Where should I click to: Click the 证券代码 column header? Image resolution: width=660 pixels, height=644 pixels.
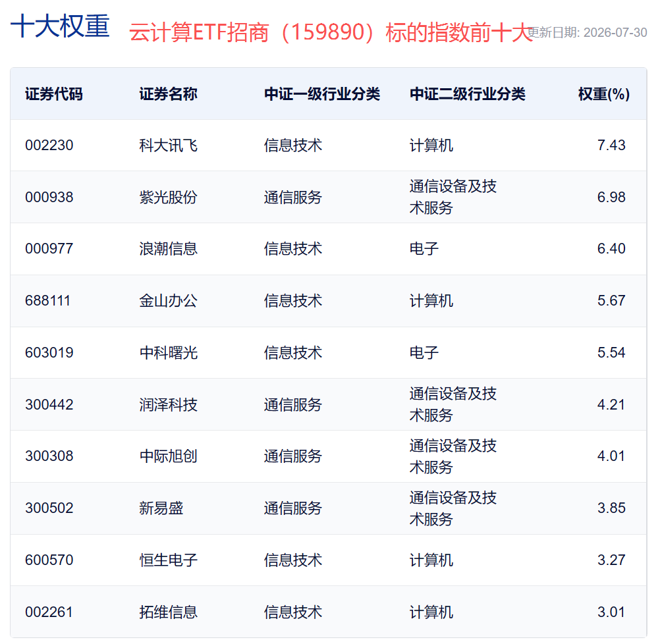click(54, 94)
